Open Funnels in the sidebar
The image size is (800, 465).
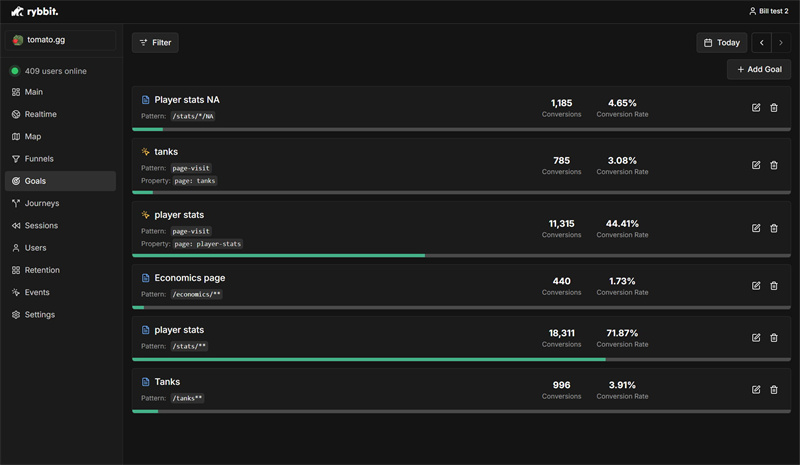(x=39, y=159)
